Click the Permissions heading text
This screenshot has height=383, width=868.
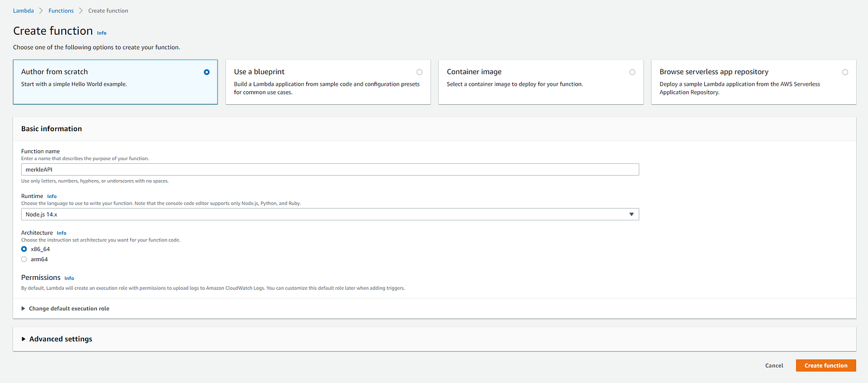pyautogui.click(x=41, y=277)
